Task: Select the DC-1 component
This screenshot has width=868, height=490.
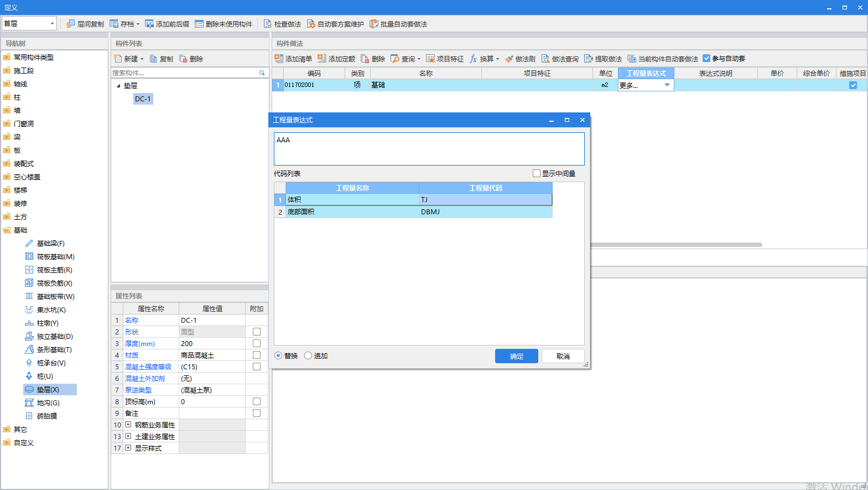Action: coord(143,99)
